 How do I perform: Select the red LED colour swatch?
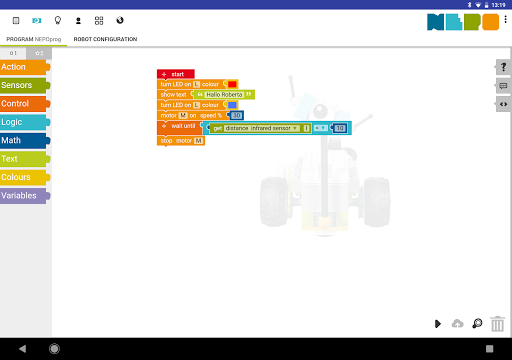click(x=232, y=84)
